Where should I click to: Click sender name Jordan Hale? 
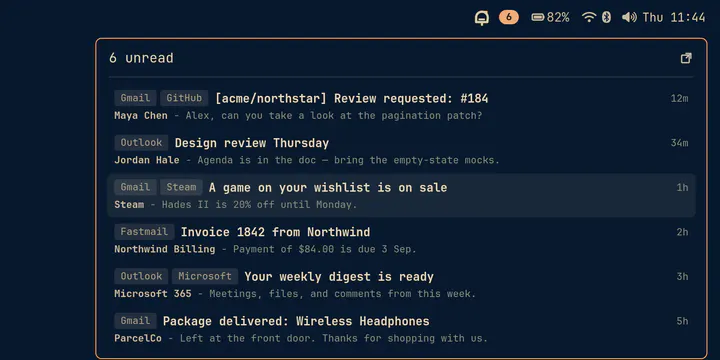[147, 160]
